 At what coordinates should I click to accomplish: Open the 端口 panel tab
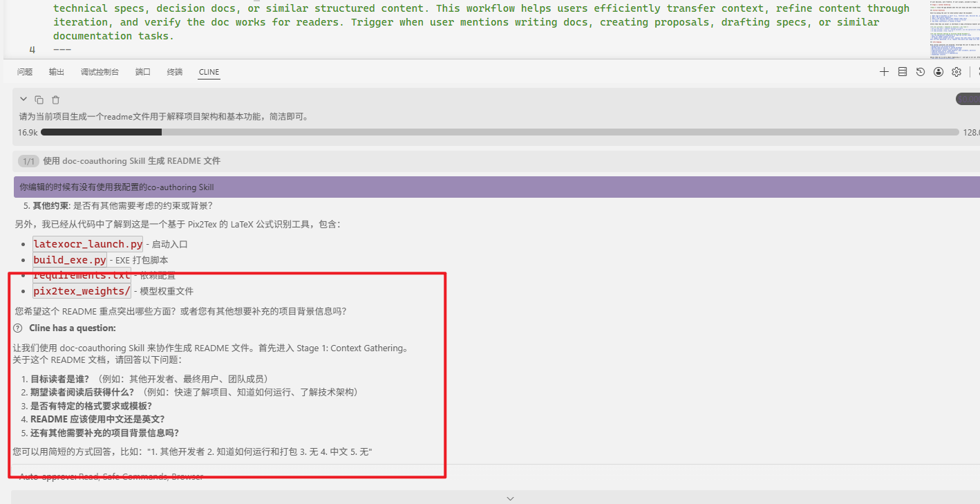coord(143,72)
